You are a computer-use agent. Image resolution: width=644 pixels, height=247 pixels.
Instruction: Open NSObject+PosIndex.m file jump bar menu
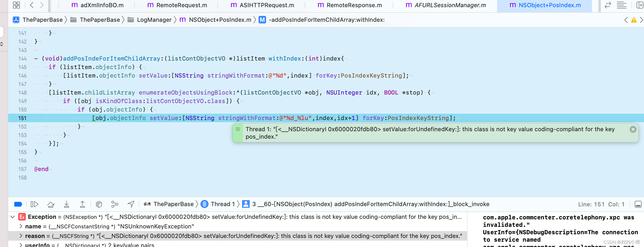point(215,20)
